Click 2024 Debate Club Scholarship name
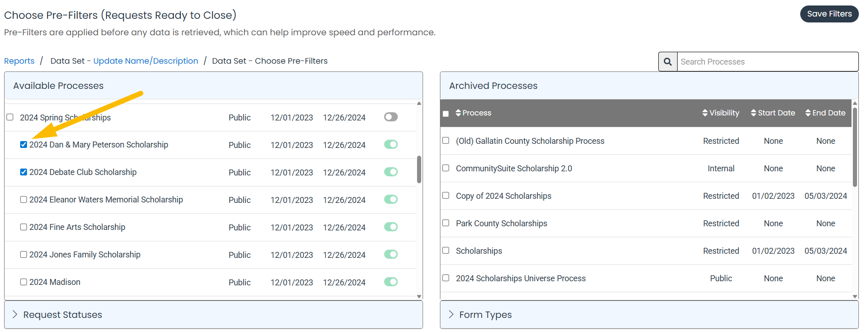The image size is (868, 333). tap(83, 172)
